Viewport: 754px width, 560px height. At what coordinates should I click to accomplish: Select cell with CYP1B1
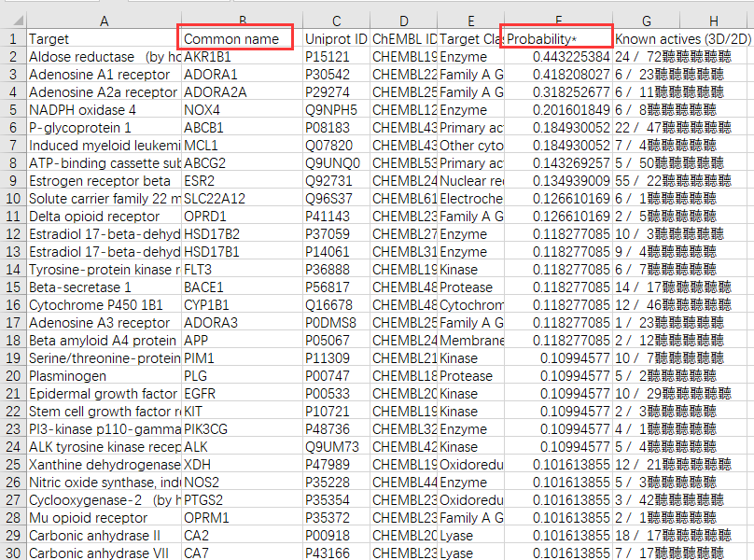[242, 305]
